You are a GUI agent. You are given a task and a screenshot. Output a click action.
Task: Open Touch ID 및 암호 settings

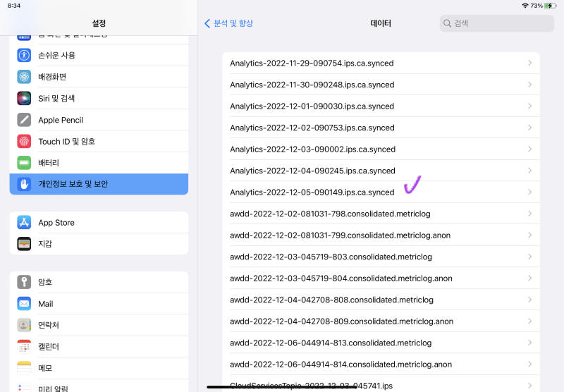tap(99, 141)
